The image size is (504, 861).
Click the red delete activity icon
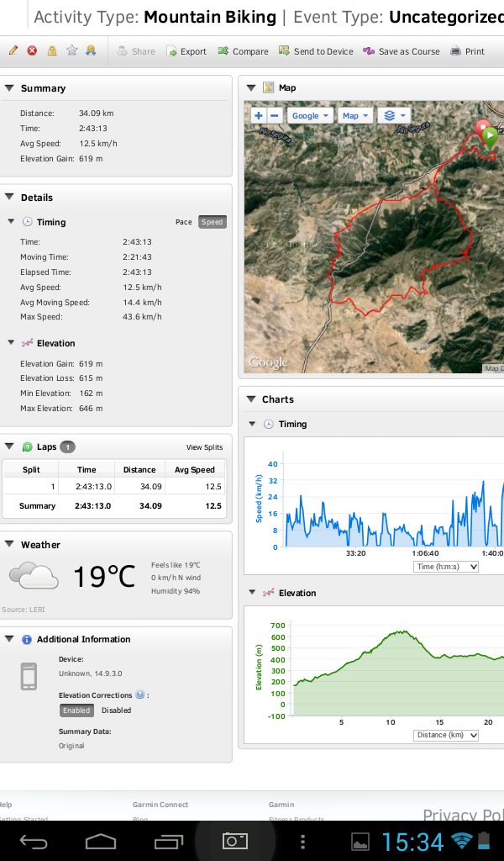(33, 50)
